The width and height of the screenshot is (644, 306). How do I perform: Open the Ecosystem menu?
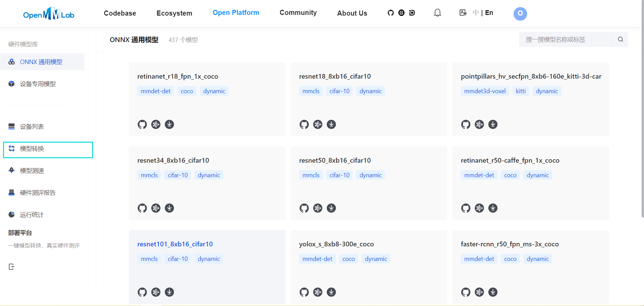pos(174,13)
